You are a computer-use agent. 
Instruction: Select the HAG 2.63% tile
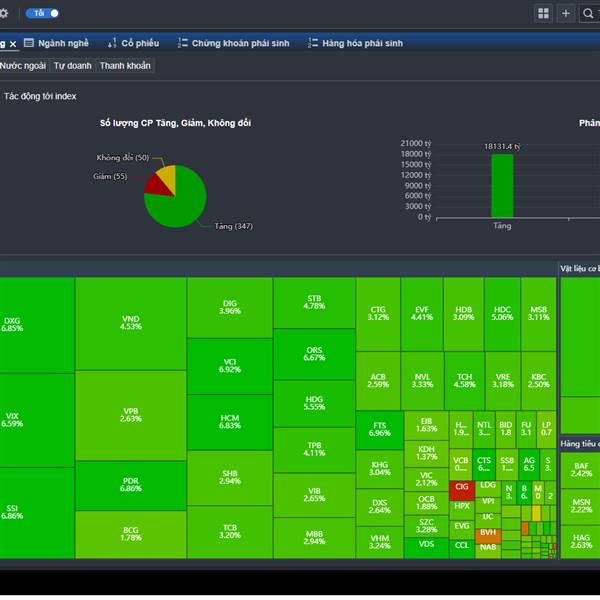[x=580, y=542]
